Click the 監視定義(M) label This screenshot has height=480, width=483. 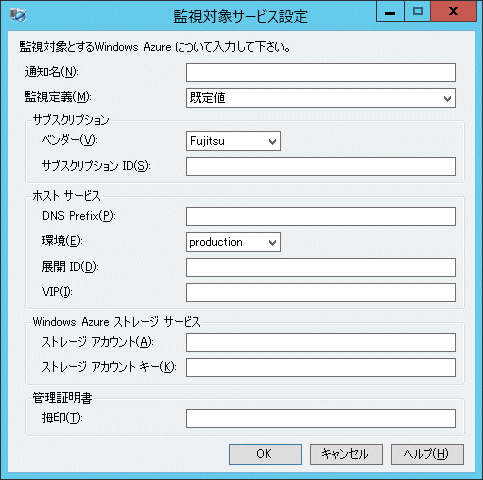click(58, 97)
